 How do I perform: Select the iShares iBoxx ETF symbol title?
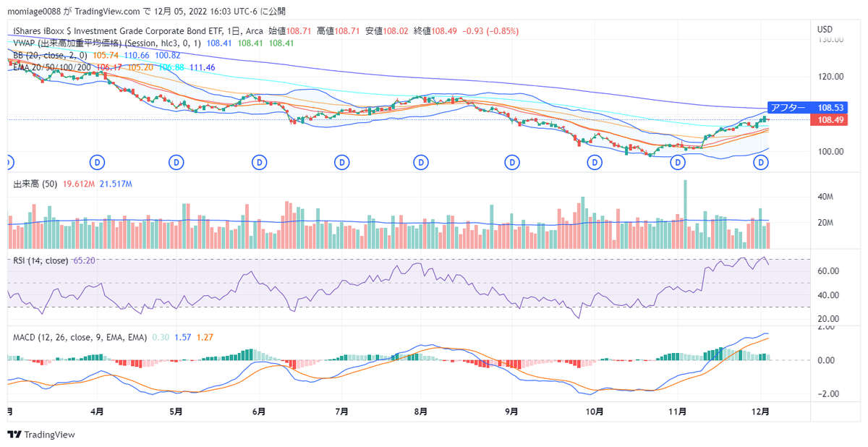click(x=118, y=32)
